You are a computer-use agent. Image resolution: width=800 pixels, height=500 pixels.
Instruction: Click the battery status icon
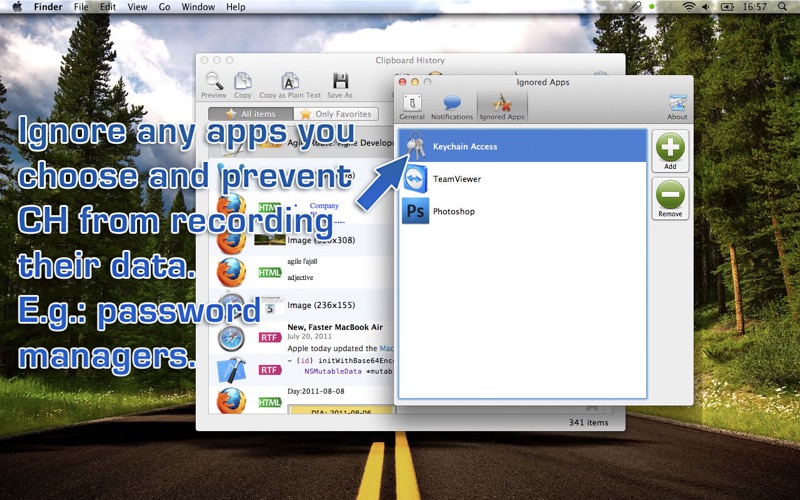click(x=727, y=7)
